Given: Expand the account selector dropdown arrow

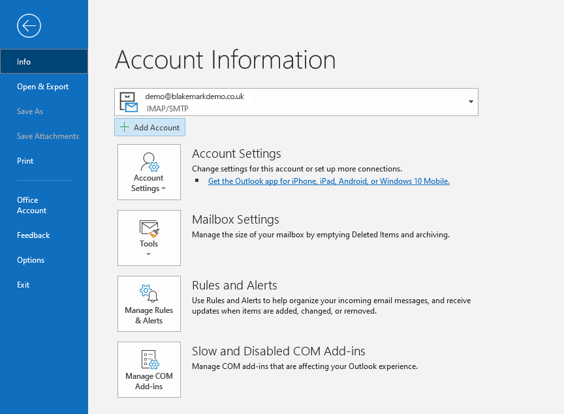Looking at the screenshot, I should pyautogui.click(x=470, y=102).
